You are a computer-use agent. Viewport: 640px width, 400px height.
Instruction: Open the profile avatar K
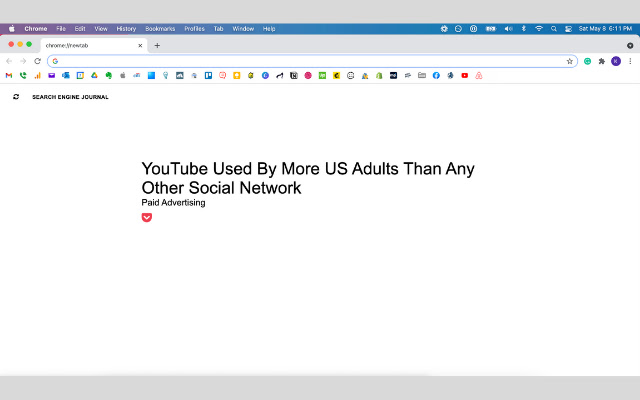[x=616, y=61]
